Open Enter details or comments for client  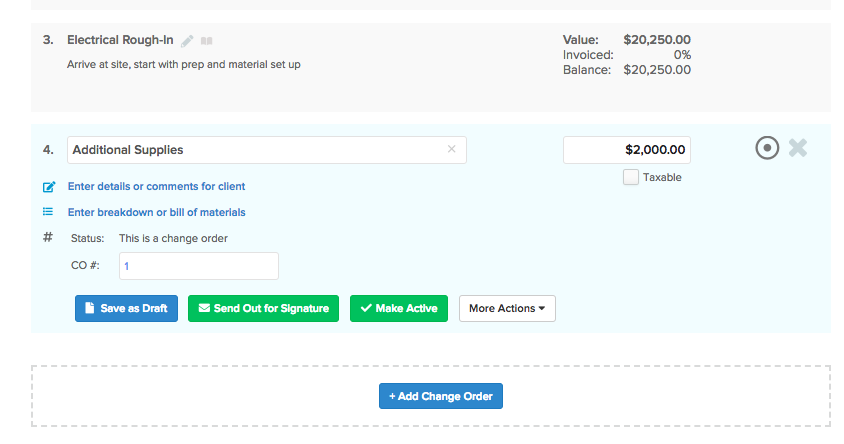tap(156, 186)
